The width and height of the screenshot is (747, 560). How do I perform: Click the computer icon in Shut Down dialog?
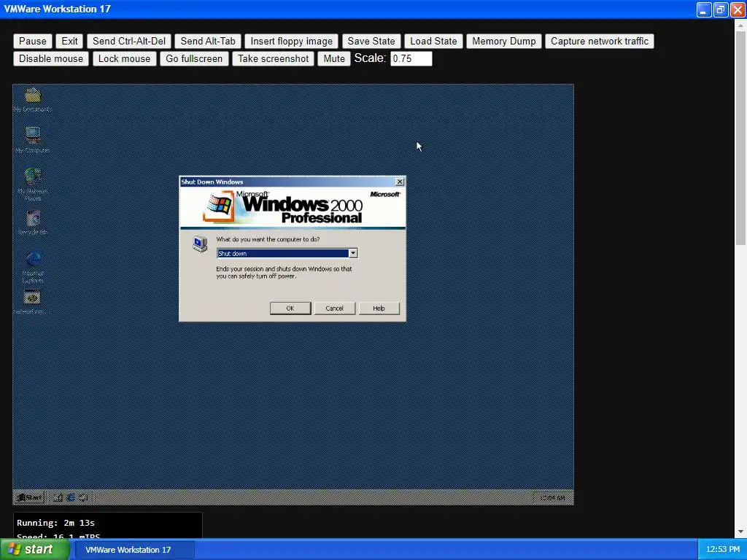click(200, 244)
